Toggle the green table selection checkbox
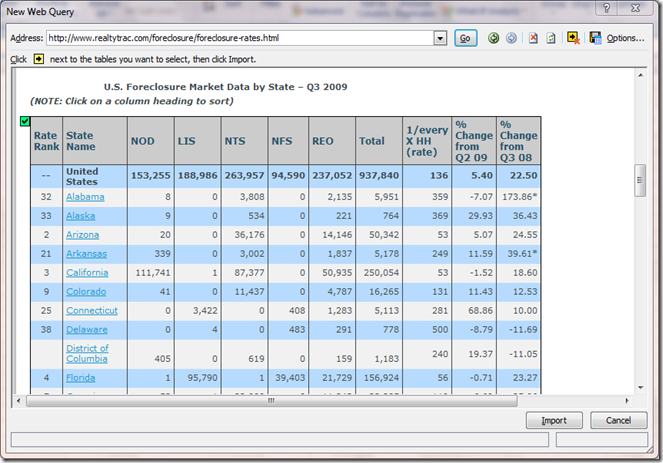 tap(25, 122)
